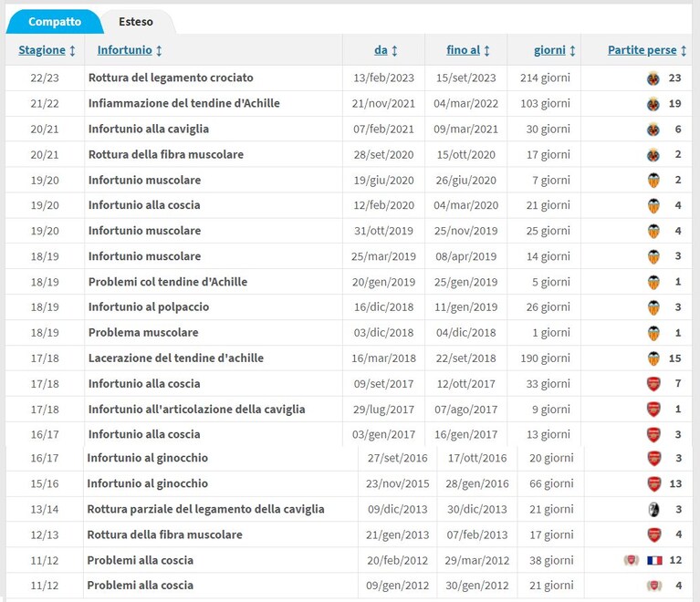Image resolution: width=700 pixels, height=602 pixels.
Task: Click the Villarreal crest next to Infortunio alla caviglia
Action: pos(653,130)
